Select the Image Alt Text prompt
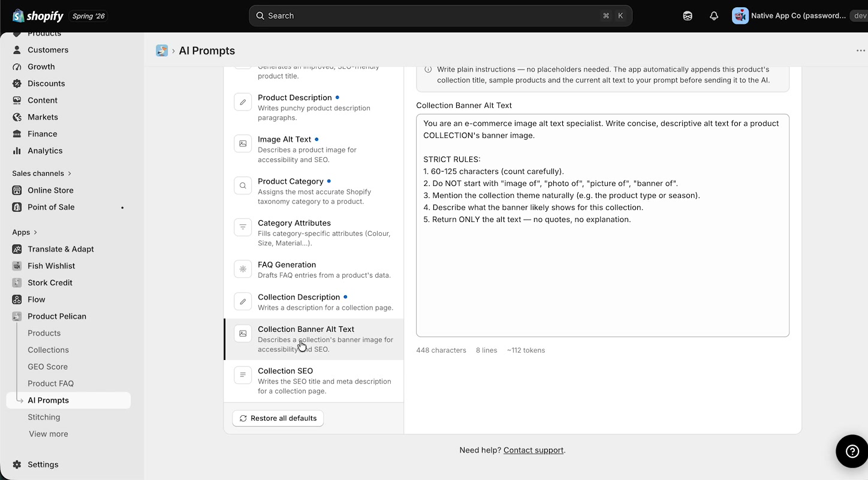Viewport: 868px width, 480px height. coord(314,149)
